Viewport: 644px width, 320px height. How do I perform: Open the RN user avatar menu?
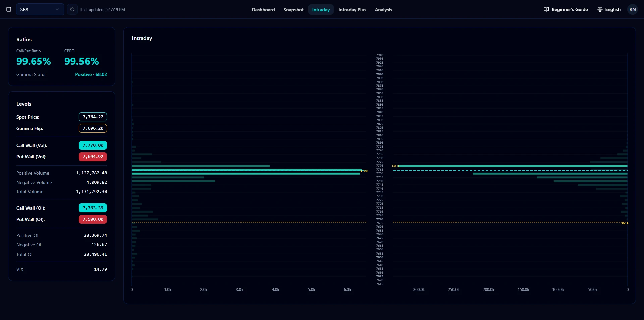[x=633, y=9]
